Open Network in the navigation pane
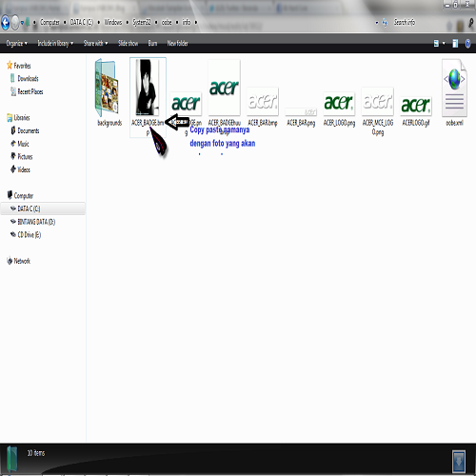Screen dimensions: 476x476 click(18, 261)
